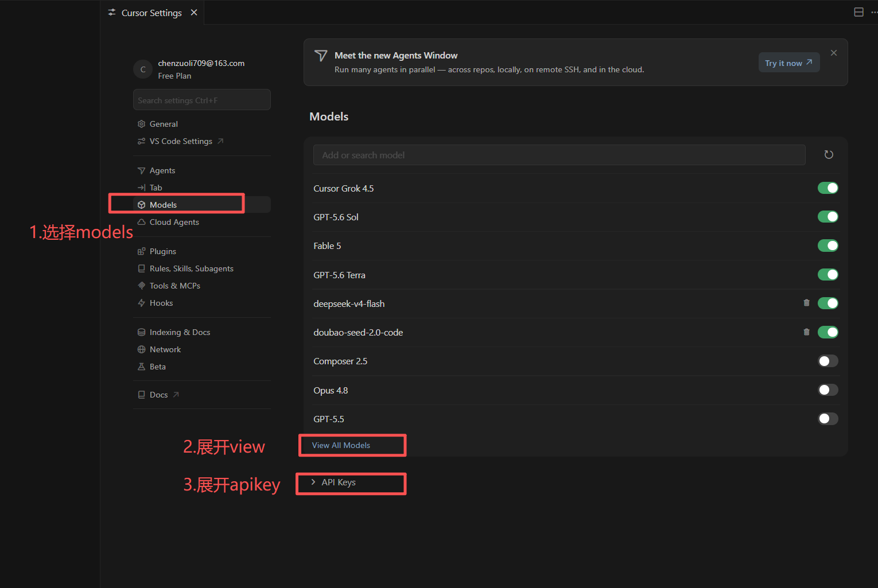Toggle the deepseek-v4-flash model switch
Screen dimensions: 878x588
click(x=828, y=303)
